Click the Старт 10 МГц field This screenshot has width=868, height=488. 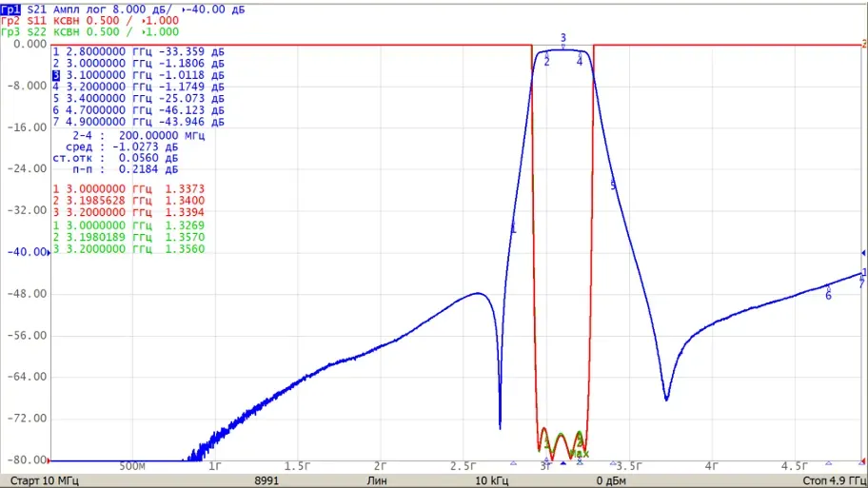pos(45,480)
